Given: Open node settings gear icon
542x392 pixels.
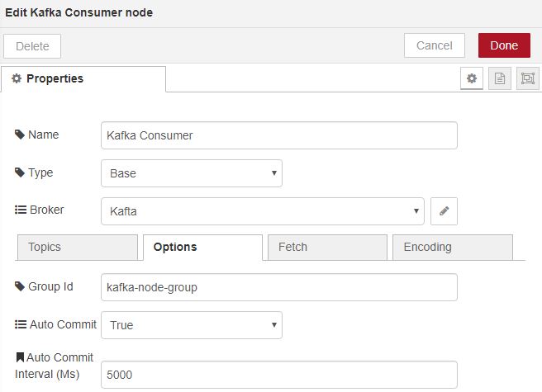Looking at the screenshot, I should 472,78.
